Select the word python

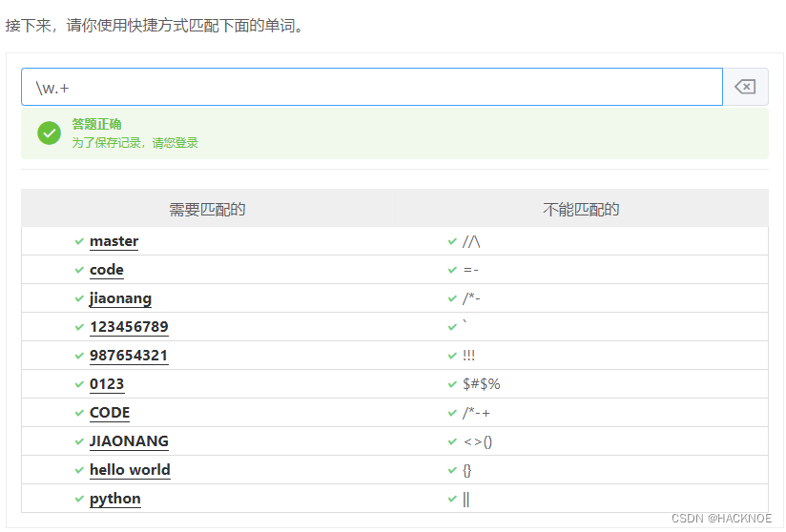tap(114, 499)
